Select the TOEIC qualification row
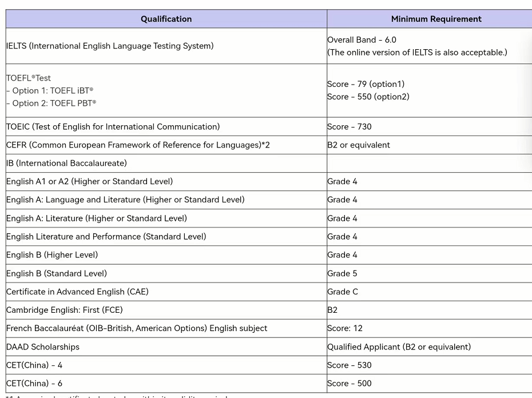Image resolution: width=532 pixels, height=398 pixels. coord(113,126)
